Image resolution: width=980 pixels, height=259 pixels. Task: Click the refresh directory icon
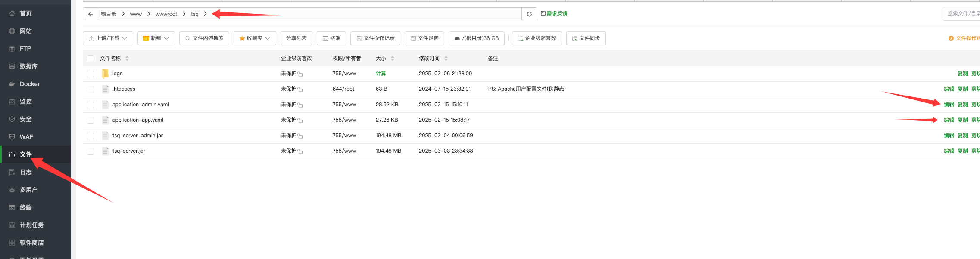[529, 14]
